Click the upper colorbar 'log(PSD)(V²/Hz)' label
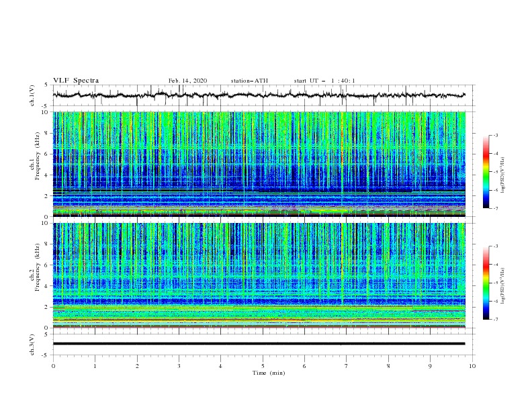 tap(503, 175)
